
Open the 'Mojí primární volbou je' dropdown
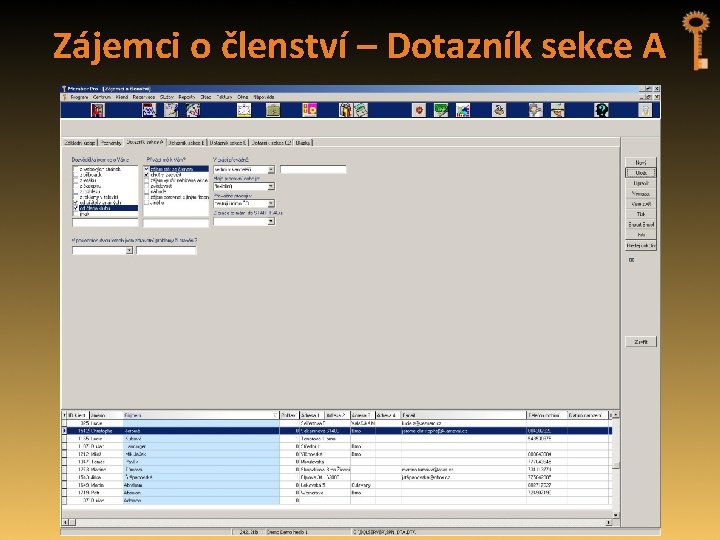click(x=271, y=186)
